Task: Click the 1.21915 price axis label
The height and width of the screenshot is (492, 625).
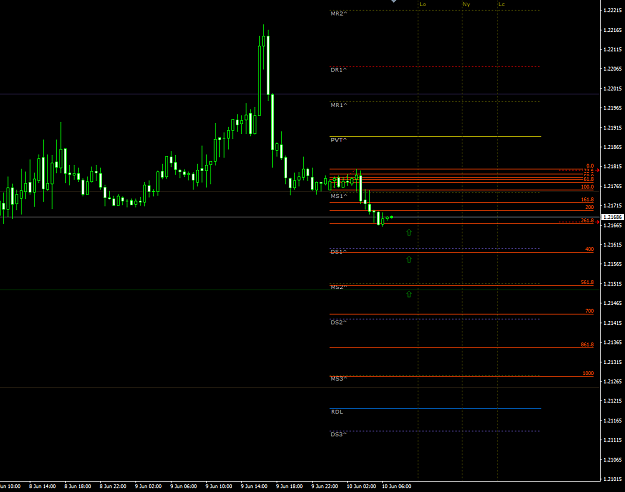Action: pyautogui.click(x=612, y=128)
